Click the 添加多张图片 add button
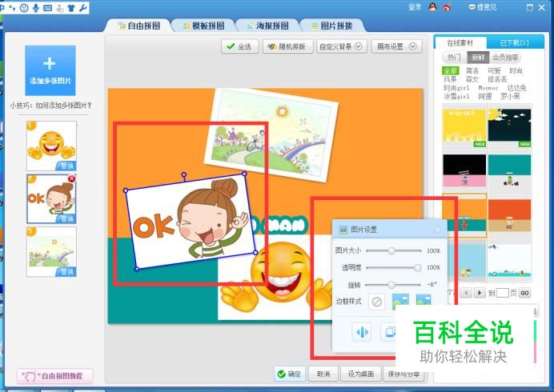This screenshot has width=554, height=392. (x=50, y=70)
